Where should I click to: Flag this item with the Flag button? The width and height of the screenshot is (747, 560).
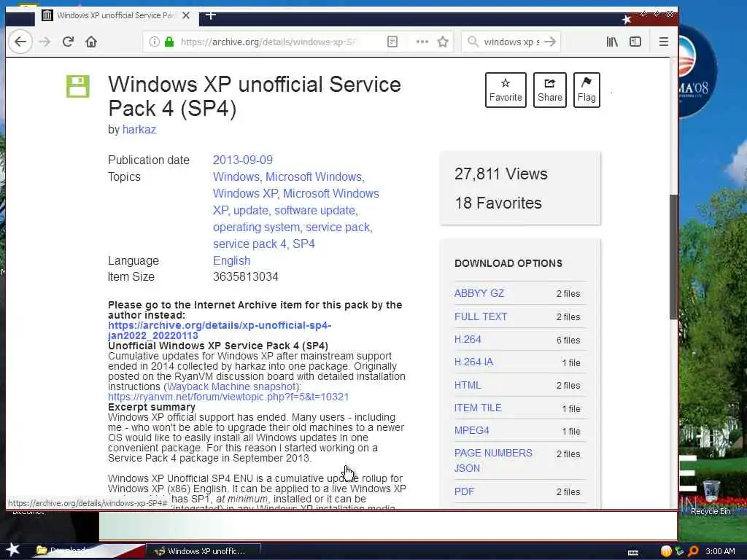587,90
